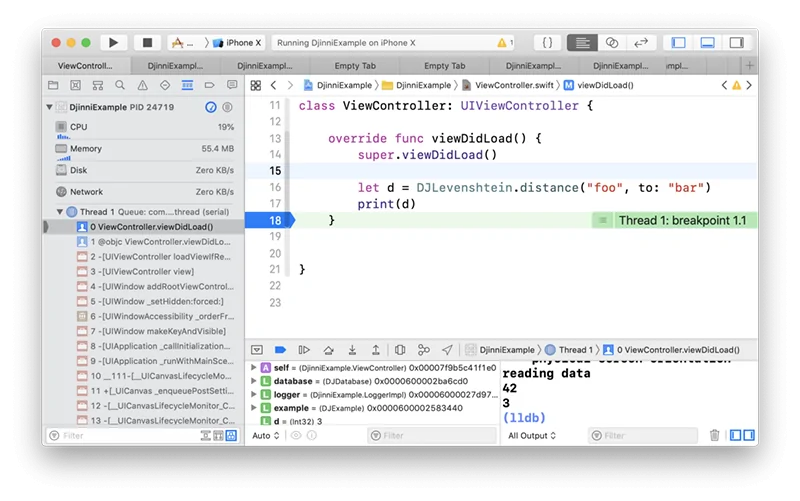Click the Simulate Location arrow icon
This screenshot has width=800, height=501.
448,350
